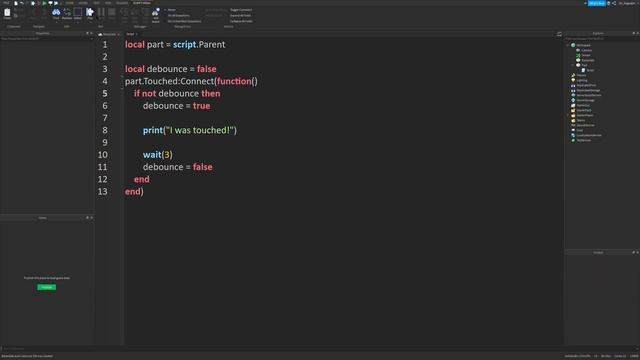Viewport: 640px width, 360px height.
Task: Click Expand All Folds
Action: [x=240, y=16]
